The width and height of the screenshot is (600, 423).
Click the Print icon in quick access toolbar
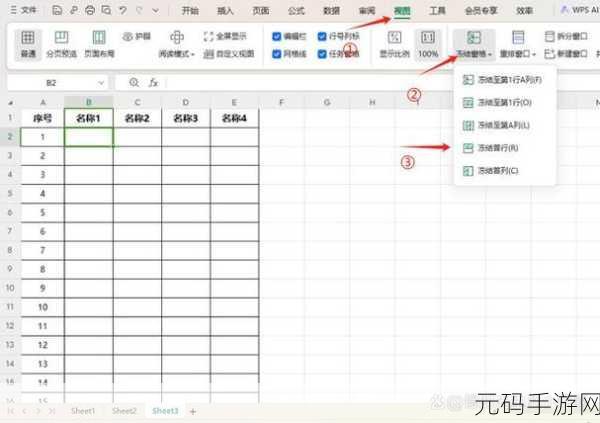coord(90,10)
